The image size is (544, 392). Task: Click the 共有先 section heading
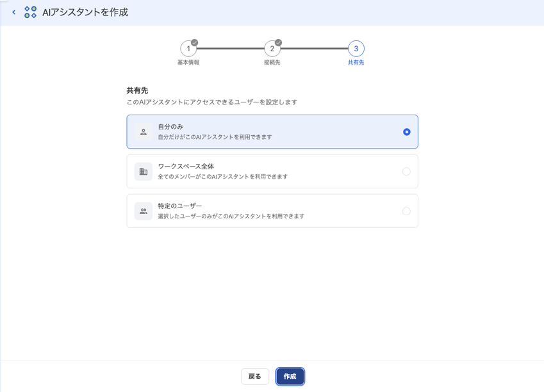point(137,90)
